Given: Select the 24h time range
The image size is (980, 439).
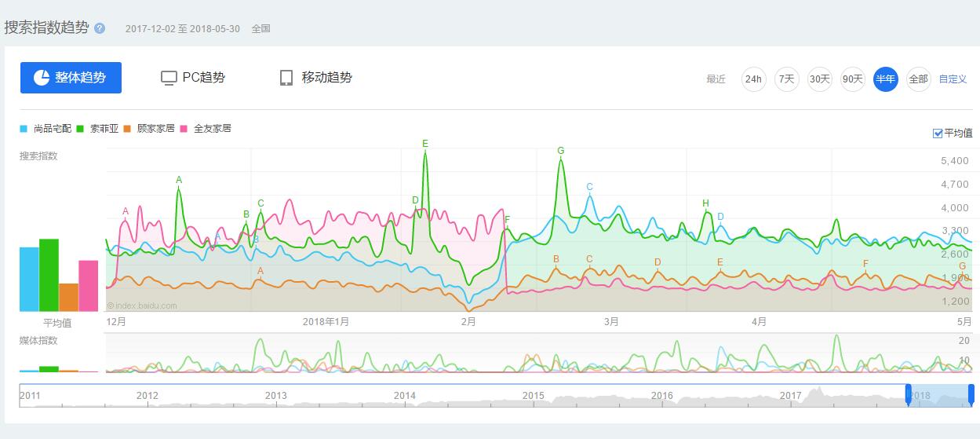Looking at the screenshot, I should [753, 79].
